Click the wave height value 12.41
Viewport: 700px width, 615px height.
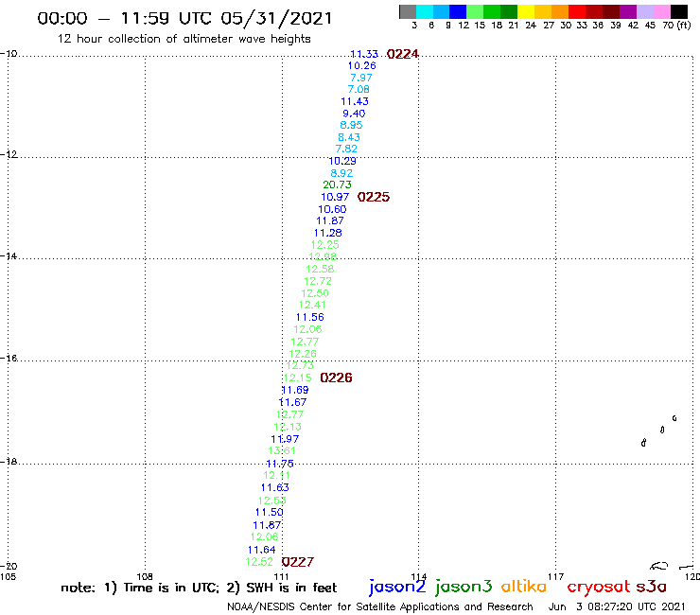tap(312, 305)
